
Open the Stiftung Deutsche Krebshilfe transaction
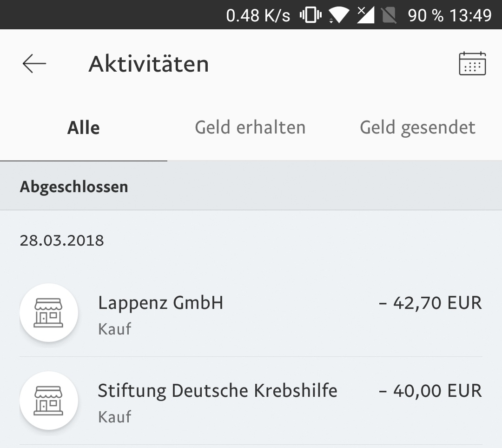point(251,401)
